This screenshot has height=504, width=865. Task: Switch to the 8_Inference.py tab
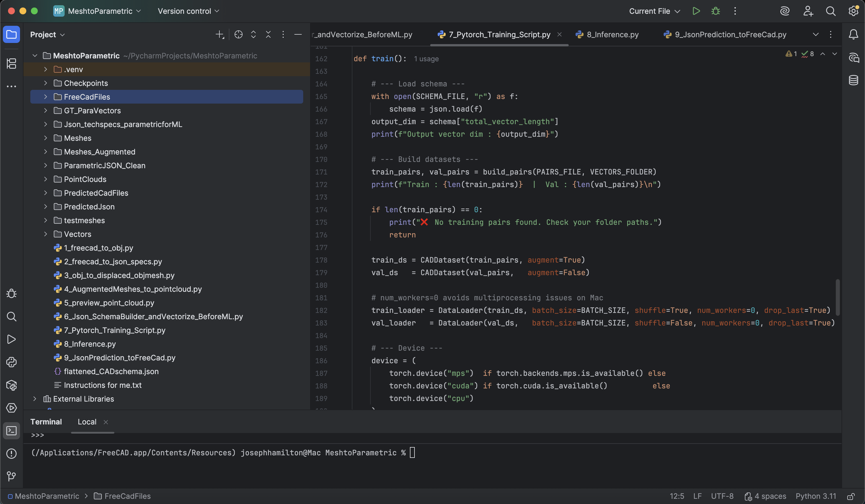(608, 35)
